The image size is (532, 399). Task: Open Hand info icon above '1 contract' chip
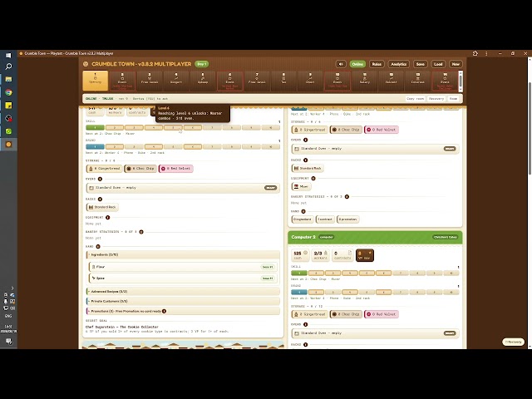[x=303, y=211]
